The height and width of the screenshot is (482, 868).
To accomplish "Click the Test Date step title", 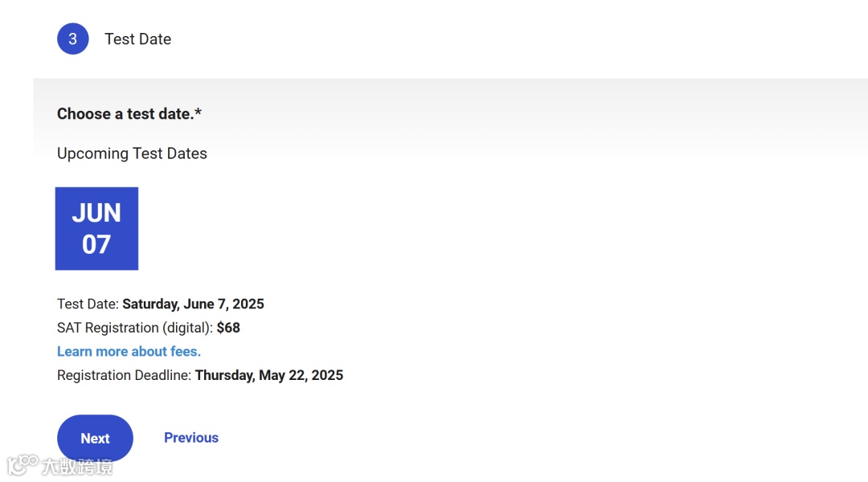I will (137, 39).
